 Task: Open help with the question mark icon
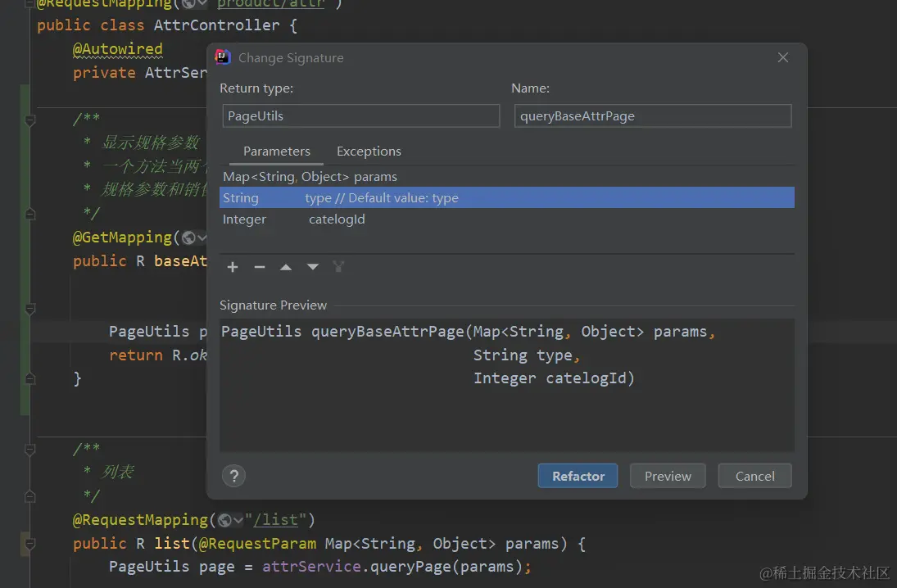[x=234, y=476]
